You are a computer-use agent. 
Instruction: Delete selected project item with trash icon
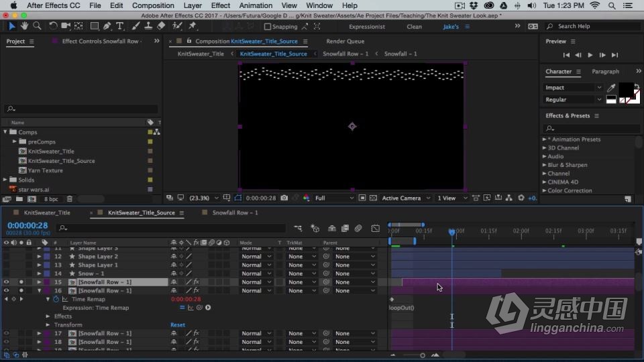pyautogui.click(x=69, y=199)
